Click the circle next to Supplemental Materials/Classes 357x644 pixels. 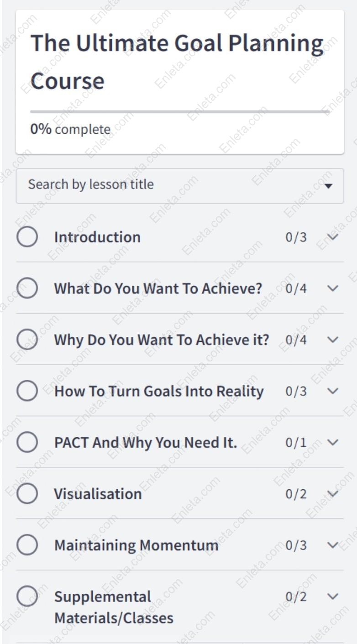click(29, 597)
